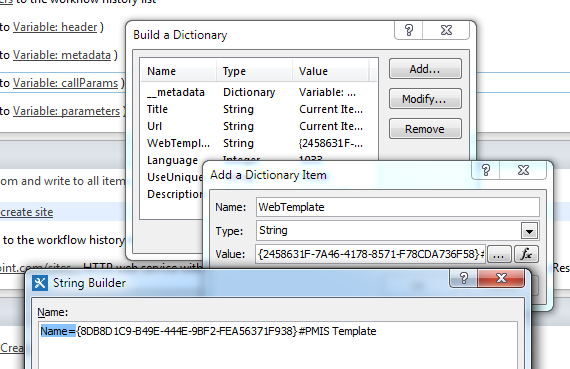Click the fx function button beside Value
570x369 pixels.
(526, 254)
